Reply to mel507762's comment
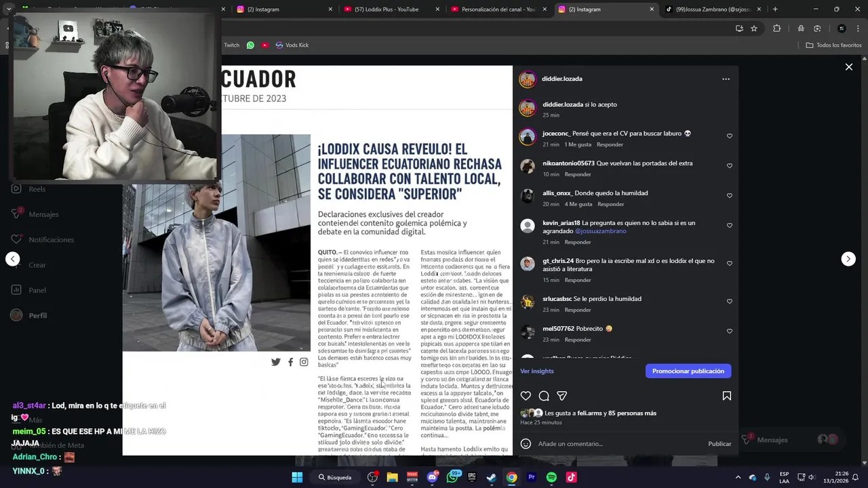868x488 pixels. point(578,340)
